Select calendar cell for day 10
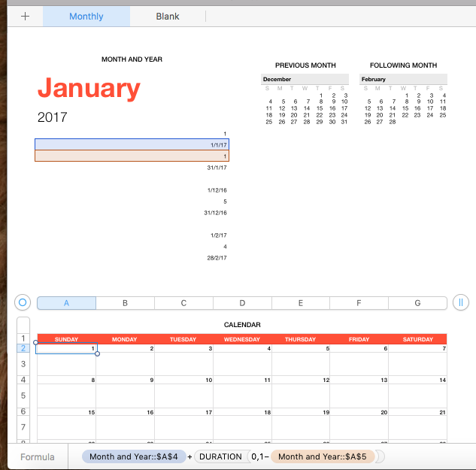The width and height of the screenshot is (476, 470). point(183,380)
